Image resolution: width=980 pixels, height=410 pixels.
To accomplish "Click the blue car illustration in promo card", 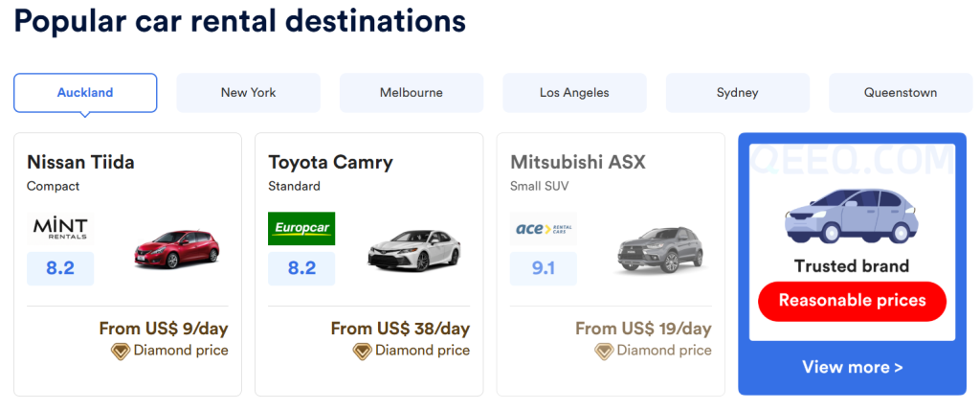I will 852,216.
